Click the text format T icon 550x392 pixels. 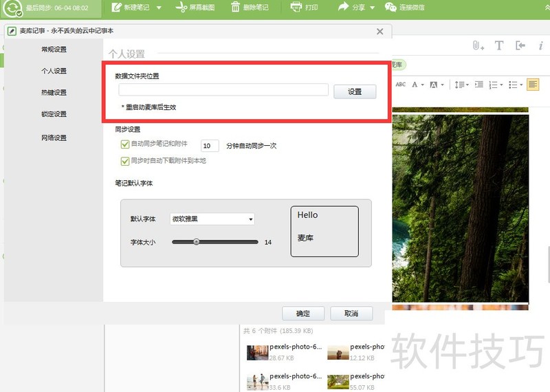coord(499,45)
